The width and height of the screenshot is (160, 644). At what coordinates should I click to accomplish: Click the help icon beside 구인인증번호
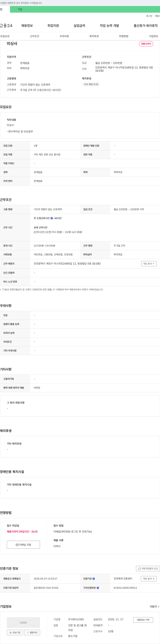[98, 588]
